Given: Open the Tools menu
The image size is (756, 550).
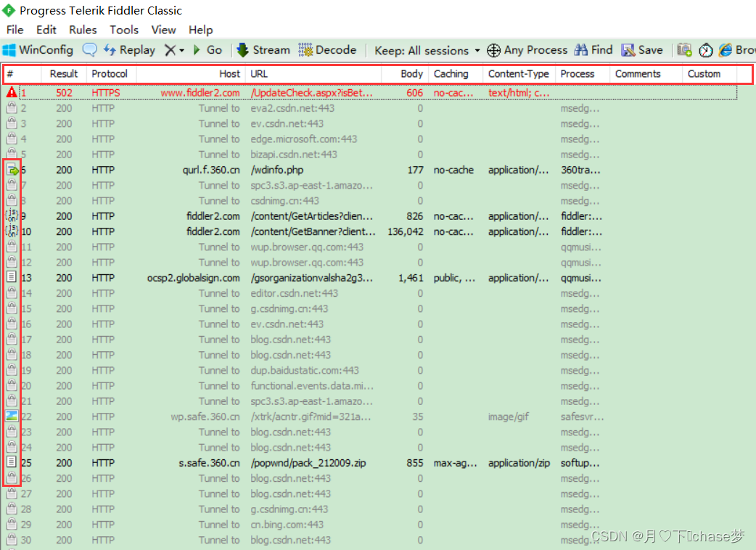Looking at the screenshot, I should pos(124,30).
